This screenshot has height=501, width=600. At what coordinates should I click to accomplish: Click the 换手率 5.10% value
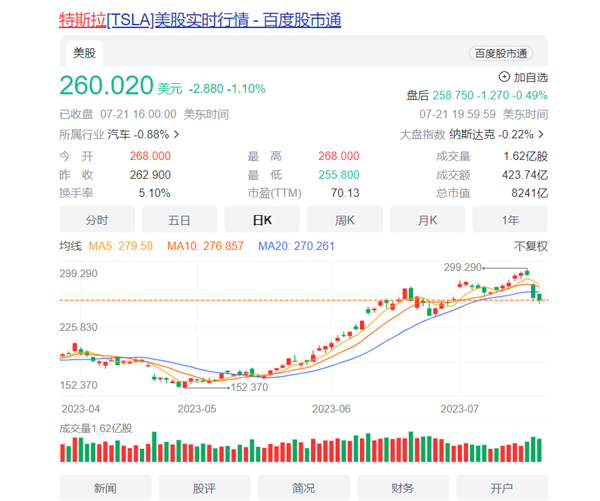click(x=154, y=193)
